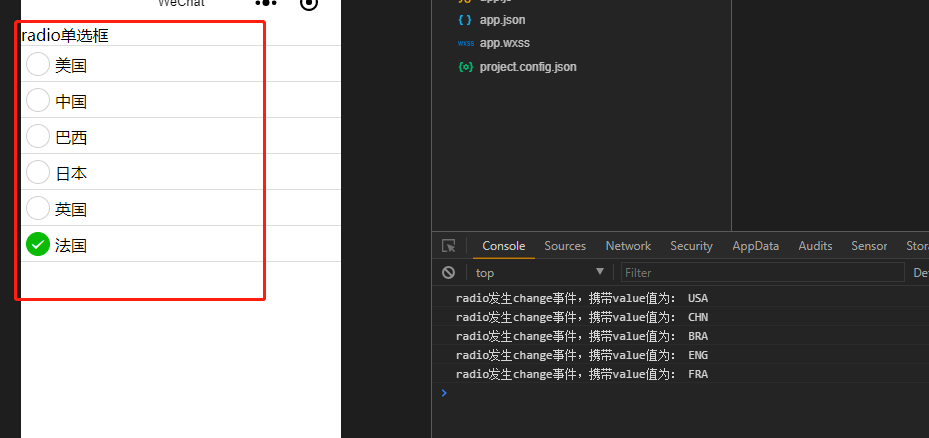Open the top context dropdown
The height and width of the screenshot is (438, 929).
pos(540,273)
